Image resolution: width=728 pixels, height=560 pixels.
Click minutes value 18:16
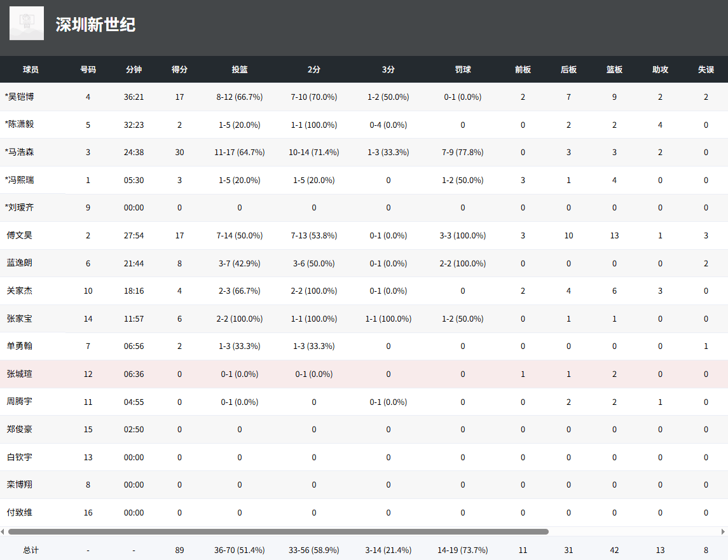pyautogui.click(x=134, y=290)
